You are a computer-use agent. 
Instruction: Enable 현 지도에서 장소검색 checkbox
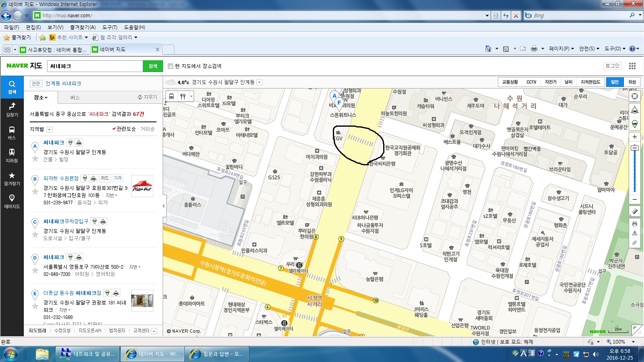click(170, 66)
